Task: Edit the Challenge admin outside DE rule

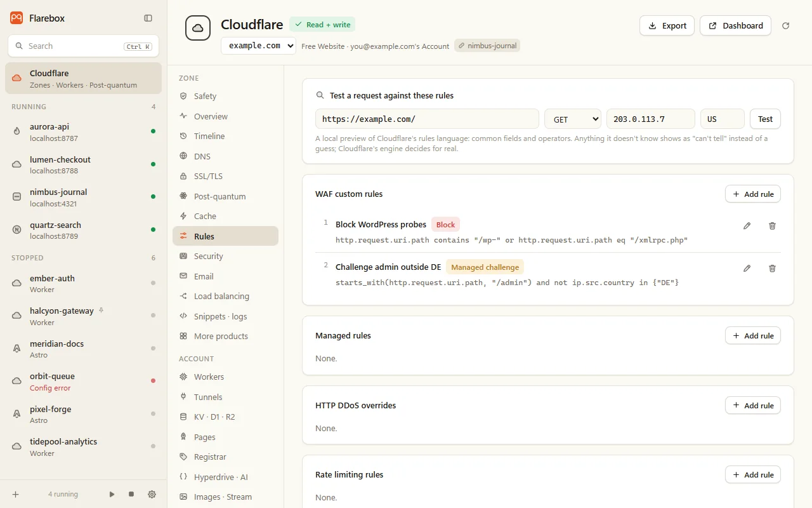Action: (747, 269)
